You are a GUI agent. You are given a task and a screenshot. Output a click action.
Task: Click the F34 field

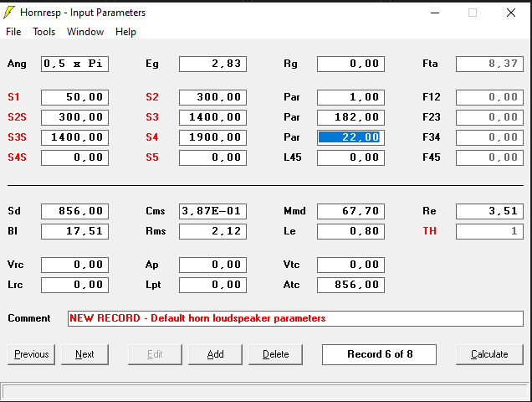pyautogui.click(x=489, y=137)
